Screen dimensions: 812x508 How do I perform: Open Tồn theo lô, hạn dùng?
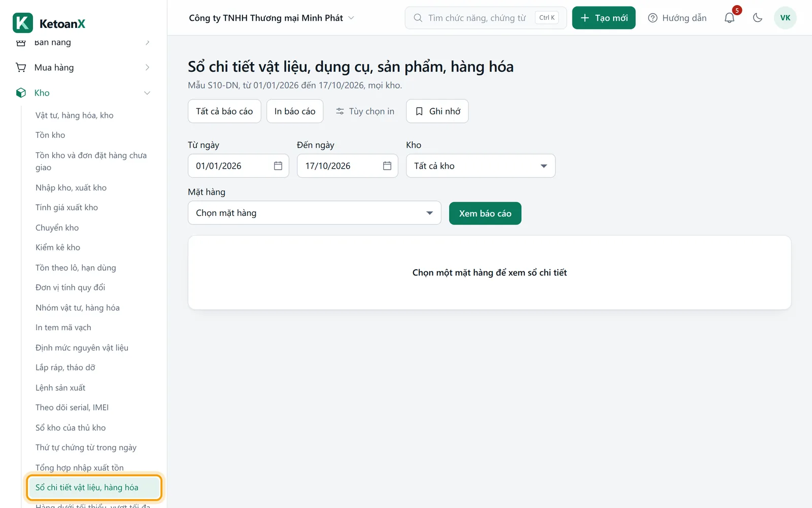pyautogui.click(x=76, y=268)
